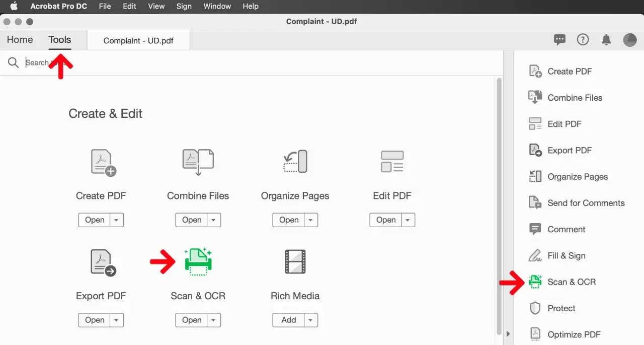
Task: Select Protect label in sidebar
Action: [561, 308]
